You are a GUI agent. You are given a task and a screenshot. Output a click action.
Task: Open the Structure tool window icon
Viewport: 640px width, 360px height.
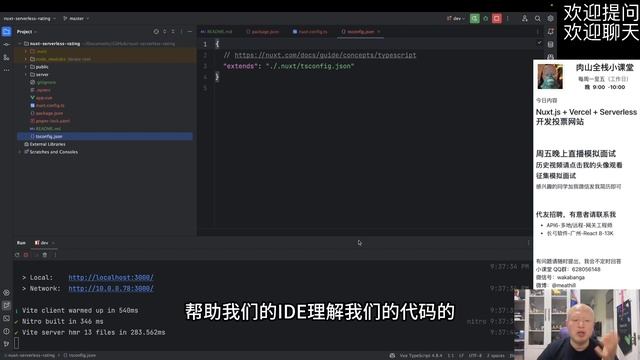7,58
